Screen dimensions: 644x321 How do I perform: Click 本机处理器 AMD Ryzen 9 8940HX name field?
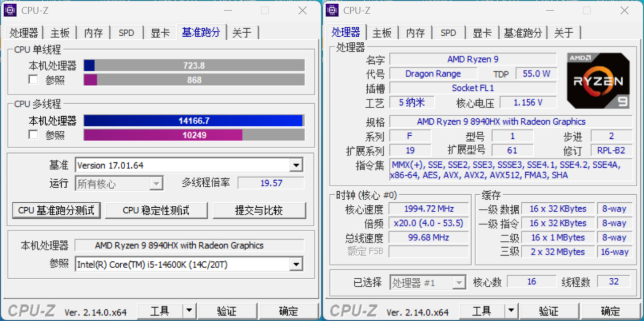pyautogui.click(x=189, y=246)
